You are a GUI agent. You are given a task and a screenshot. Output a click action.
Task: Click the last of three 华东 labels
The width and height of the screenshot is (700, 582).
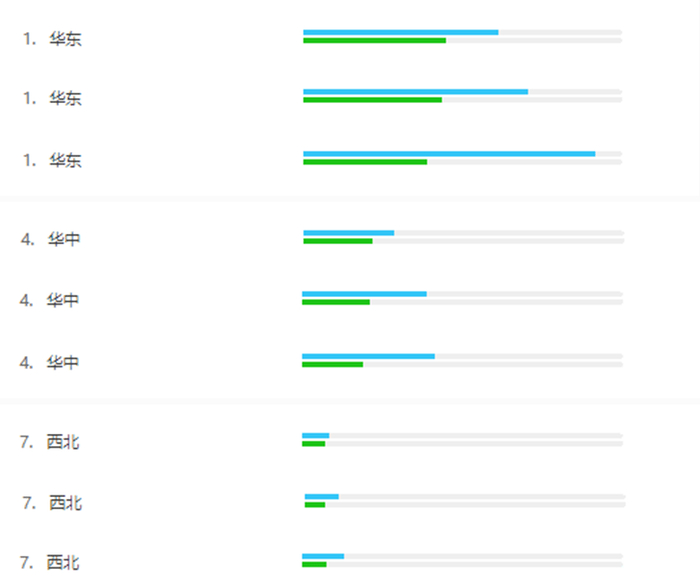tap(66, 160)
